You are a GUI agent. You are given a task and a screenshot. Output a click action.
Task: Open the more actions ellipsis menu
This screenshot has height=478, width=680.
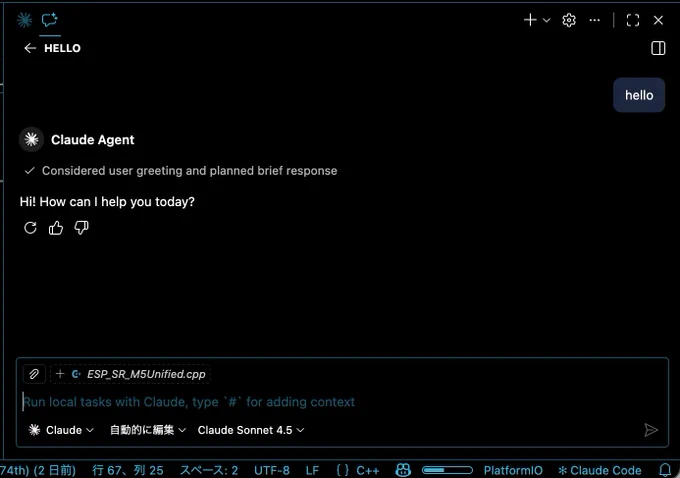click(595, 20)
